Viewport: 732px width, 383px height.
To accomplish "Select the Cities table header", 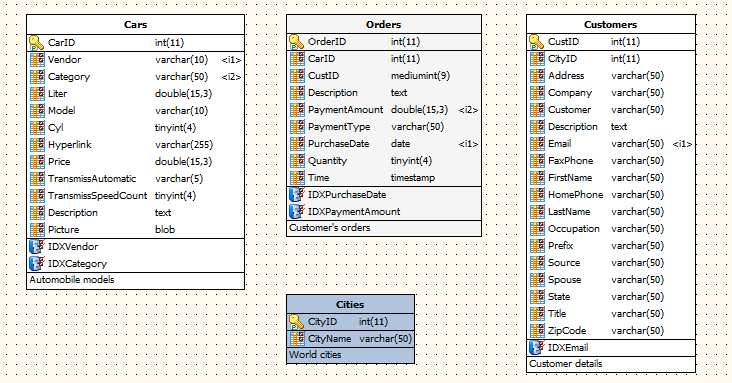I will (x=350, y=305).
